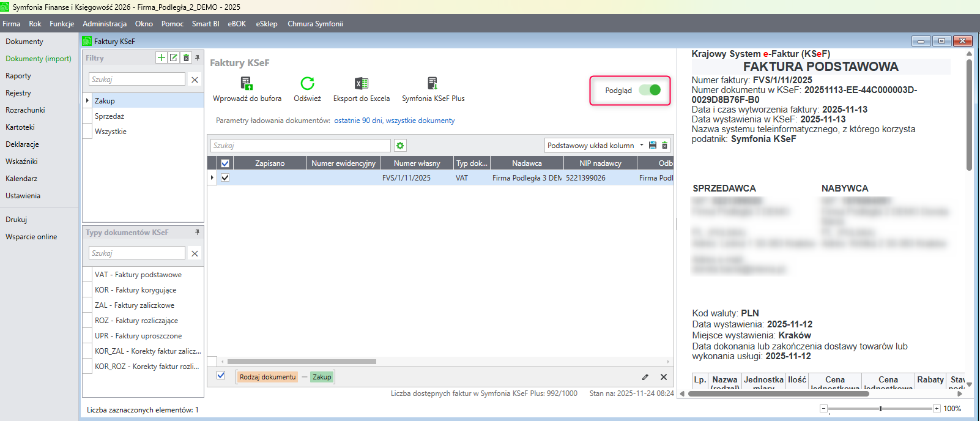Open Symfonia KSeF Plus download icon
Viewport: 980px width, 421px height.
[x=432, y=83]
